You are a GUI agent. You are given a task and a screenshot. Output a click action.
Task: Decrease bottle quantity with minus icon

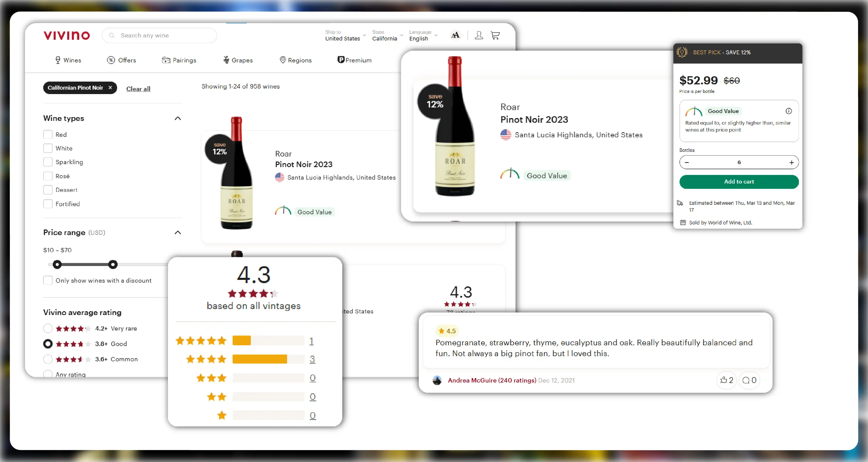click(687, 162)
